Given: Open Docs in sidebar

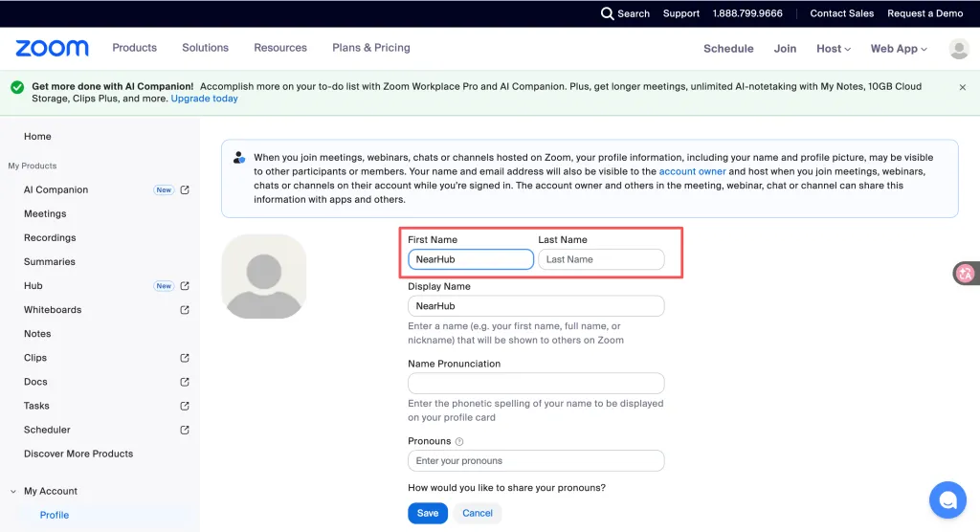Looking at the screenshot, I should point(35,382).
